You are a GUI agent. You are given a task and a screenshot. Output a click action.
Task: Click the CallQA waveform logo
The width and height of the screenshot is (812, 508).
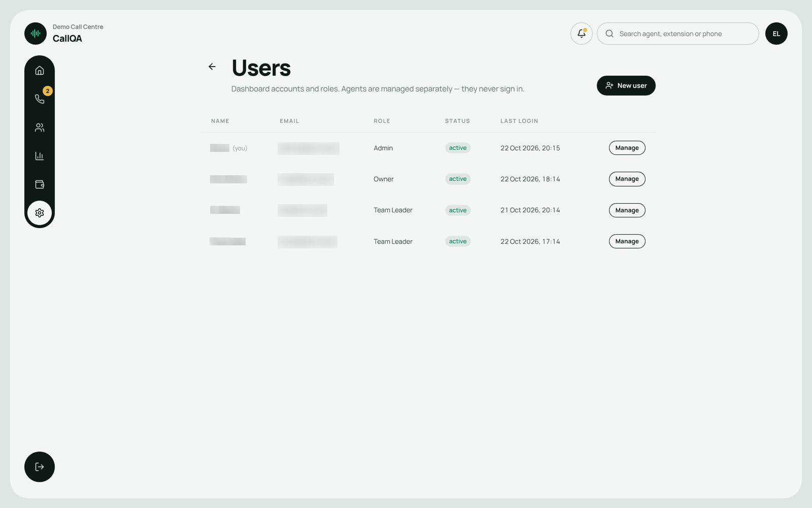tap(36, 34)
